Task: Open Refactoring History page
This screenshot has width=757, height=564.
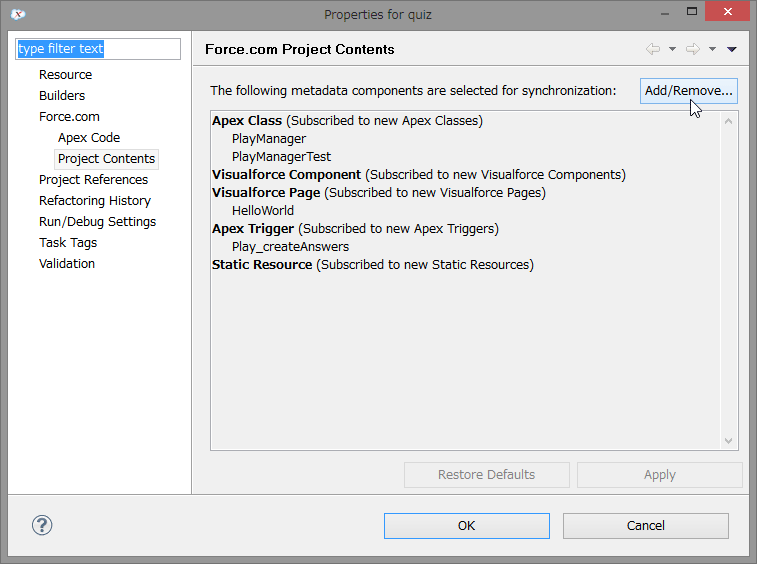Action: tap(95, 201)
